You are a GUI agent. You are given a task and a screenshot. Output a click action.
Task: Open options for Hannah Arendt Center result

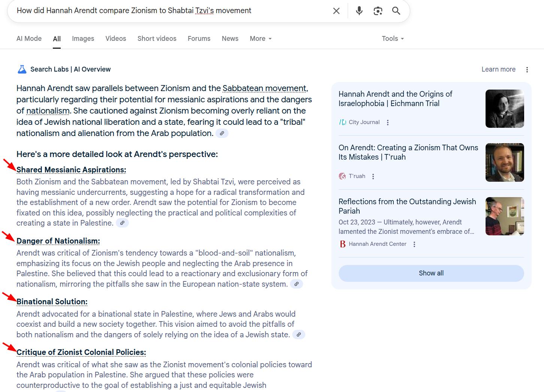(414, 244)
